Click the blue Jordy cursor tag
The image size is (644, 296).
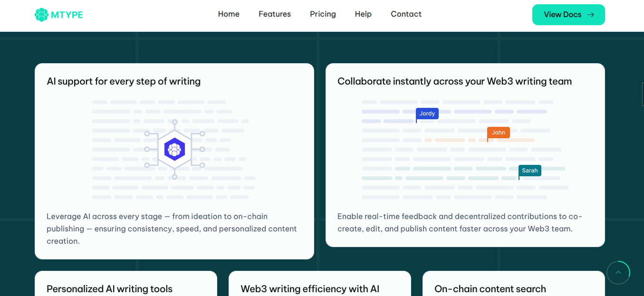pyautogui.click(x=427, y=114)
